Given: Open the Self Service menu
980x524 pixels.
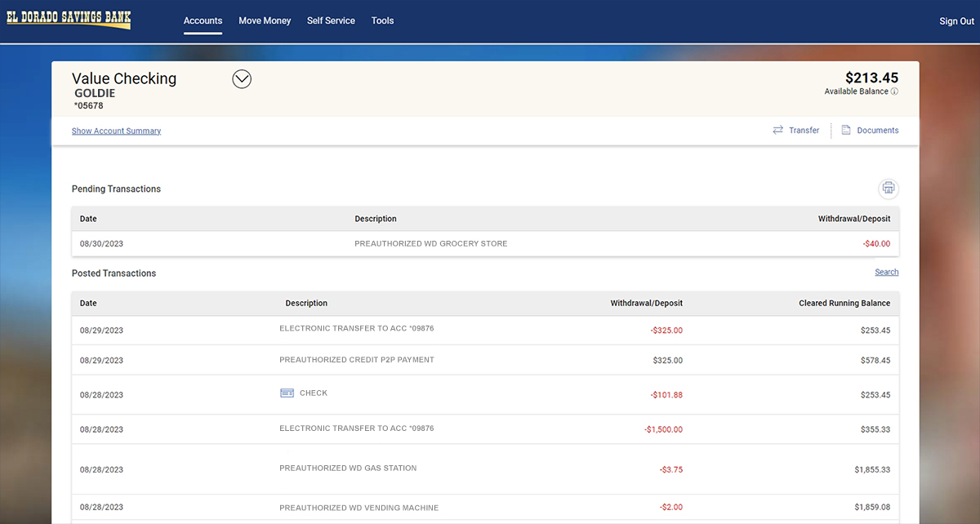Looking at the screenshot, I should 331,20.
